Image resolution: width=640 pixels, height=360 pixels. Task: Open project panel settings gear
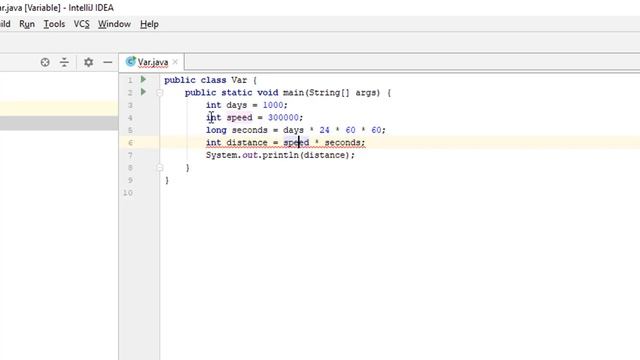click(88, 62)
